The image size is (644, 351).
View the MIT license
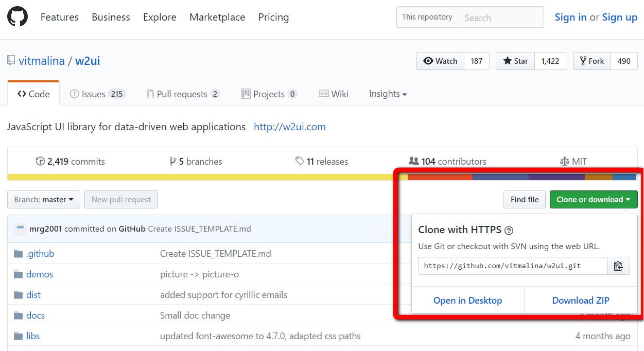click(x=573, y=162)
